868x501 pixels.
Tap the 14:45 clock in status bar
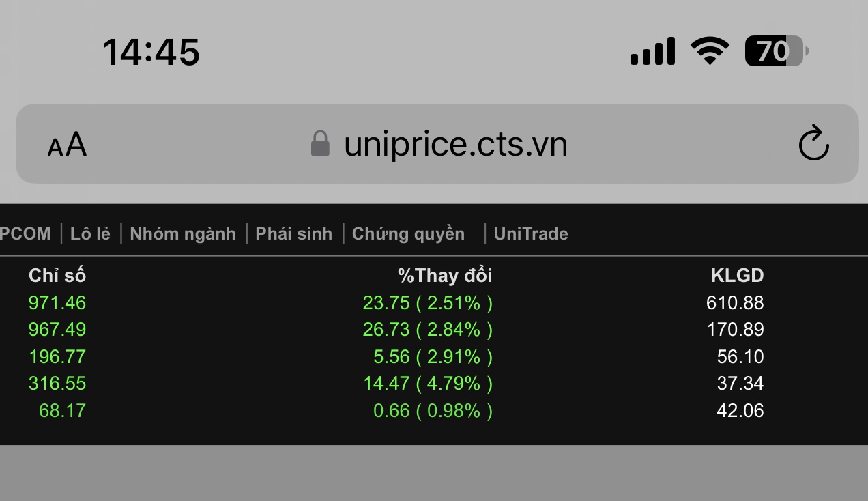(151, 52)
